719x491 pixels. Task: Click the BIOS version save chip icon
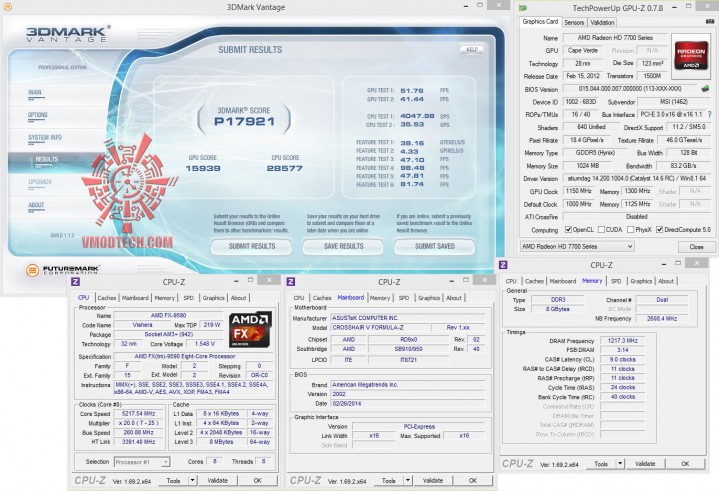tap(705, 88)
